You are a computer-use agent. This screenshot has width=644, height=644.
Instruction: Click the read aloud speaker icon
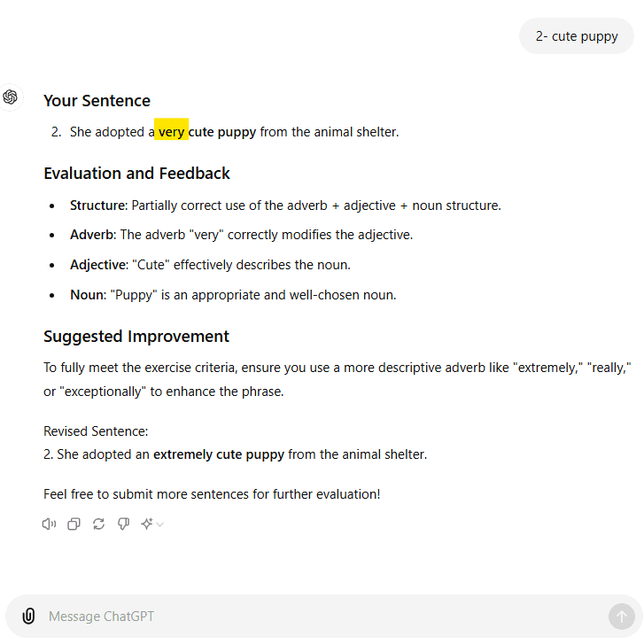point(49,524)
